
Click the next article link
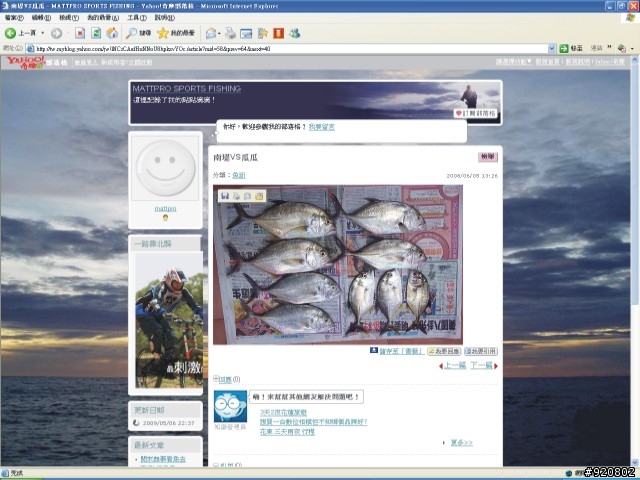click(x=481, y=365)
